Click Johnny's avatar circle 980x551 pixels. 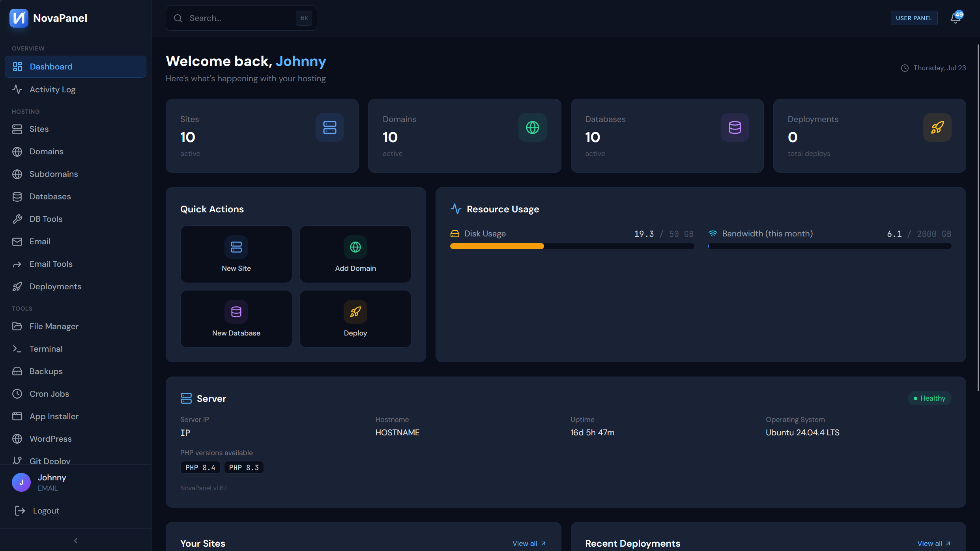pyautogui.click(x=21, y=482)
